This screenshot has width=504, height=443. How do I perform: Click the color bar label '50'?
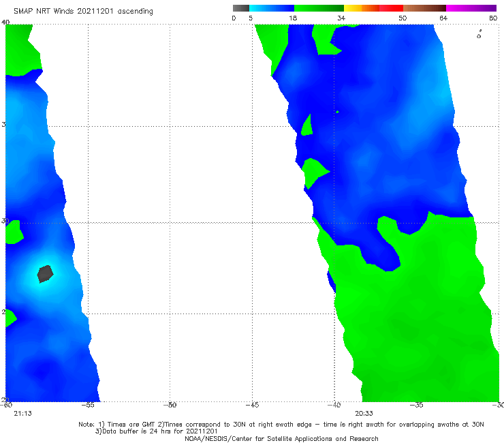(403, 18)
